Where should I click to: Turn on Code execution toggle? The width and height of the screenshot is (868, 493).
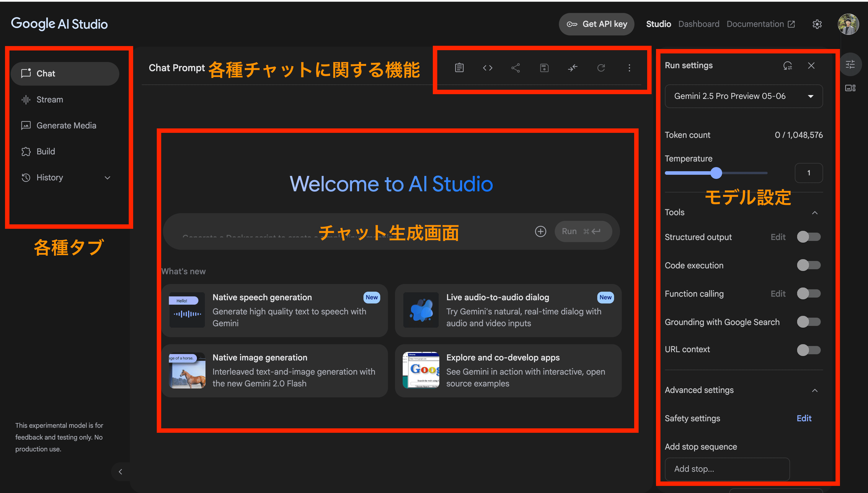pyautogui.click(x=808, y=265)
